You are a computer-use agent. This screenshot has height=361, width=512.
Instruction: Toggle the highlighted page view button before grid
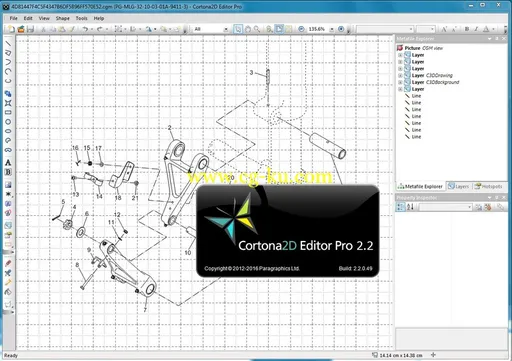[279, 29]
